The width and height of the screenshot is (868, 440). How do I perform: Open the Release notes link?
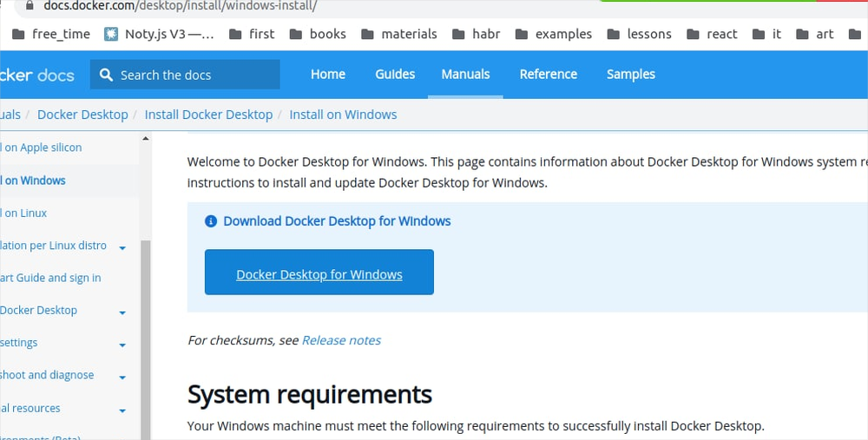(341, 340)
